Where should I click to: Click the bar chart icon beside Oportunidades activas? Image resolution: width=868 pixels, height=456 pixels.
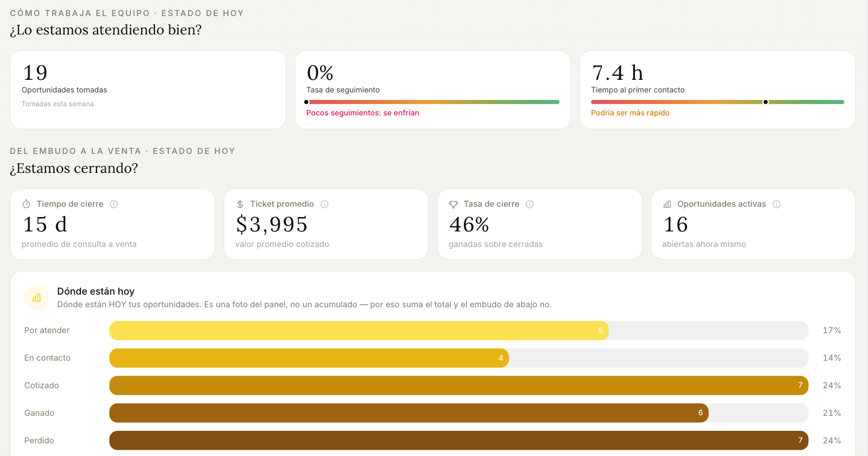667,204
